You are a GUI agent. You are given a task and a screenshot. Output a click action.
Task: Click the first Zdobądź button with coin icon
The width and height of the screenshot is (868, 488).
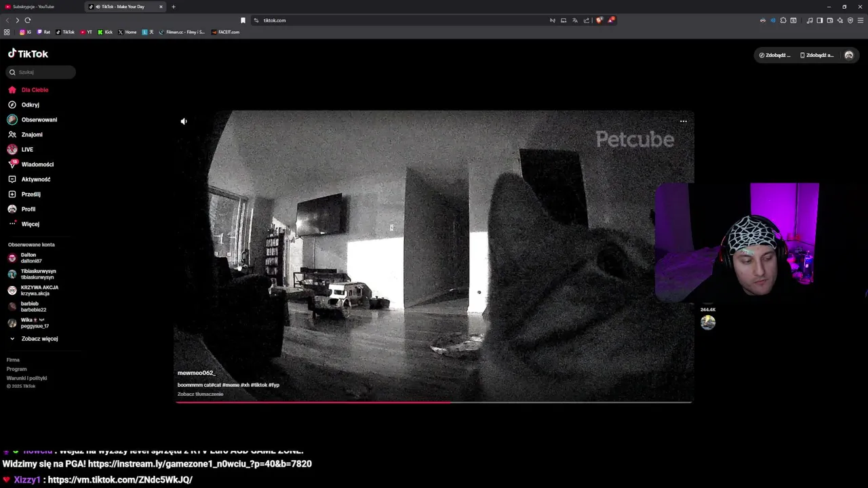774,55
